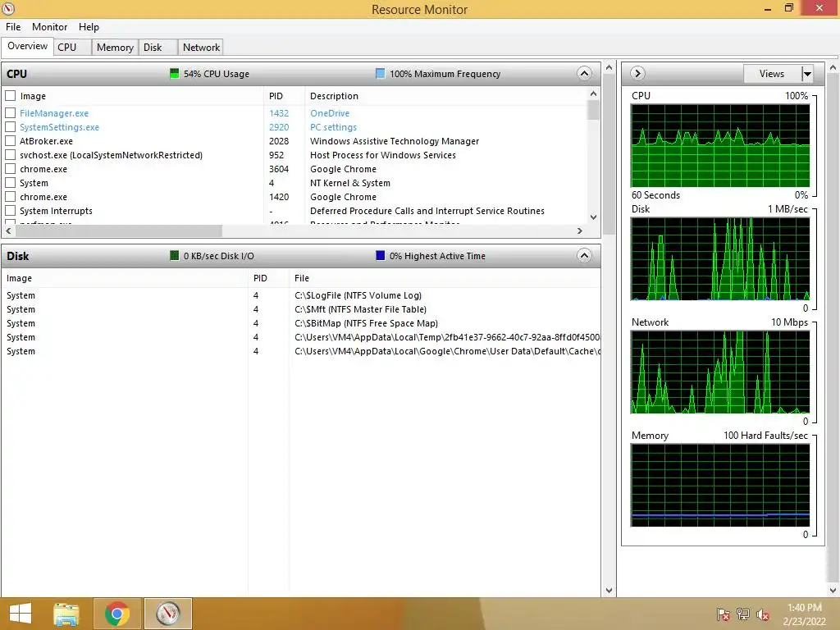Viewport: 840px width, 630px height.
Task: Click the CPU list scroll up arrow
Action: pyautogui.click(x=593, y=94)
